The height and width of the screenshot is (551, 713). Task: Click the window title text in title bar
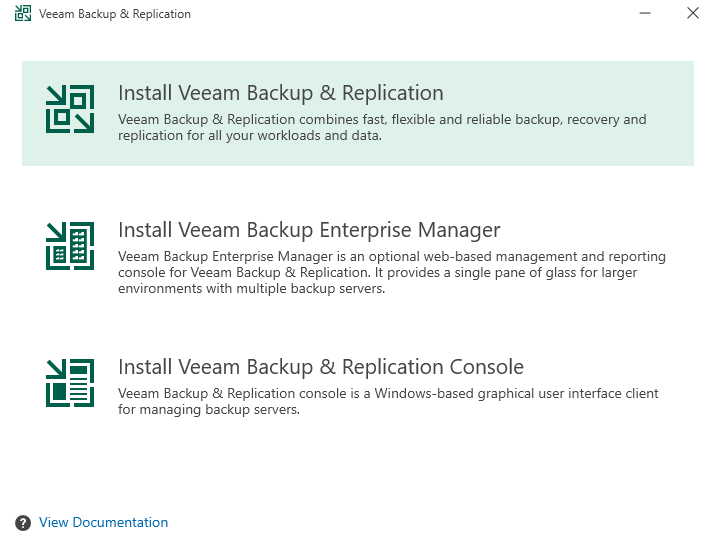click(114, 14)
